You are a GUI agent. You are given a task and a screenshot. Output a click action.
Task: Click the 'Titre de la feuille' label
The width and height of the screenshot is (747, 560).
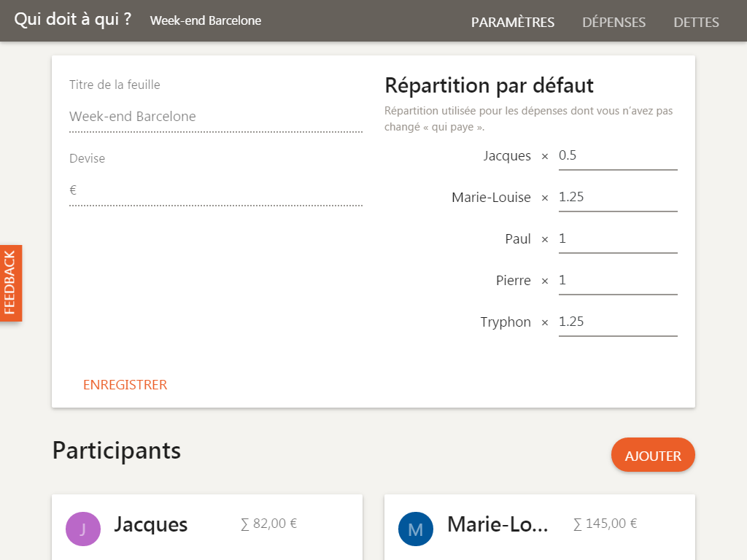(115, 85)
